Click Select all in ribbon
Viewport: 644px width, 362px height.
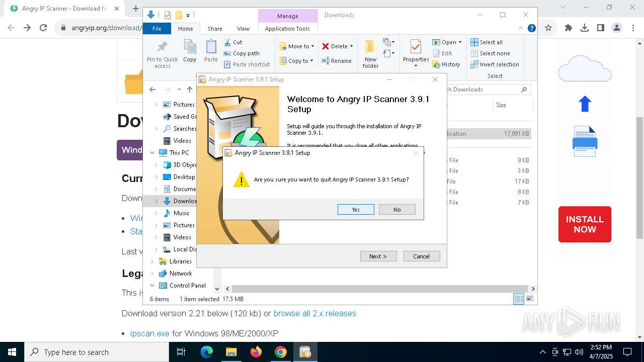487,42
